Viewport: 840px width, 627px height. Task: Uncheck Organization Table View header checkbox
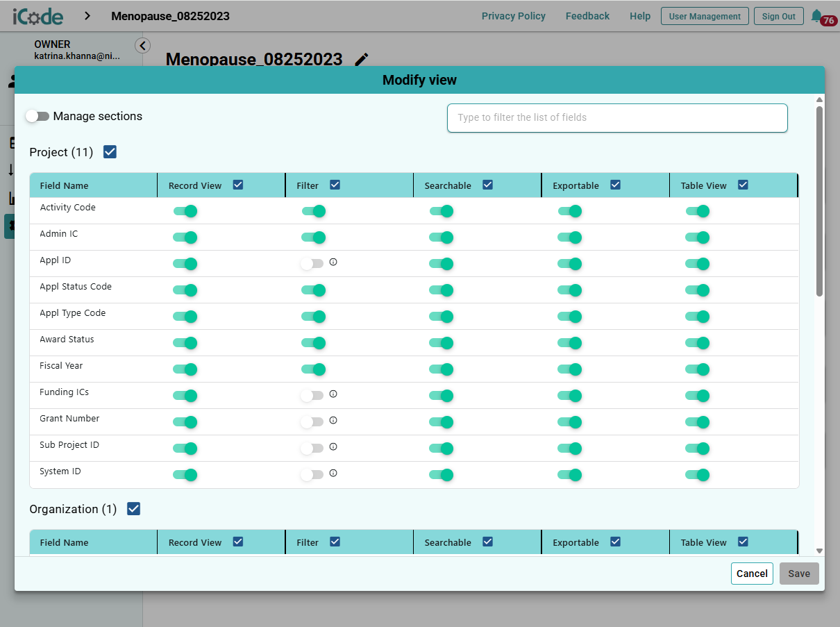tap(743, 542)
